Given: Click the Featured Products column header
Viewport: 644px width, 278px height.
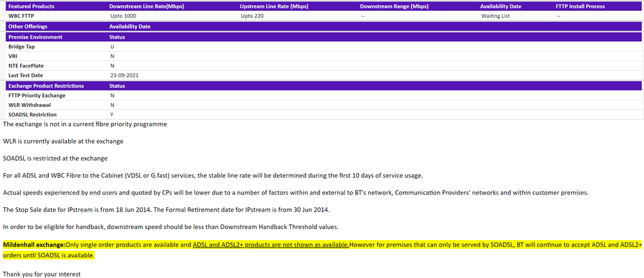Looking at the screenshot, I should [x=31, y=6].
